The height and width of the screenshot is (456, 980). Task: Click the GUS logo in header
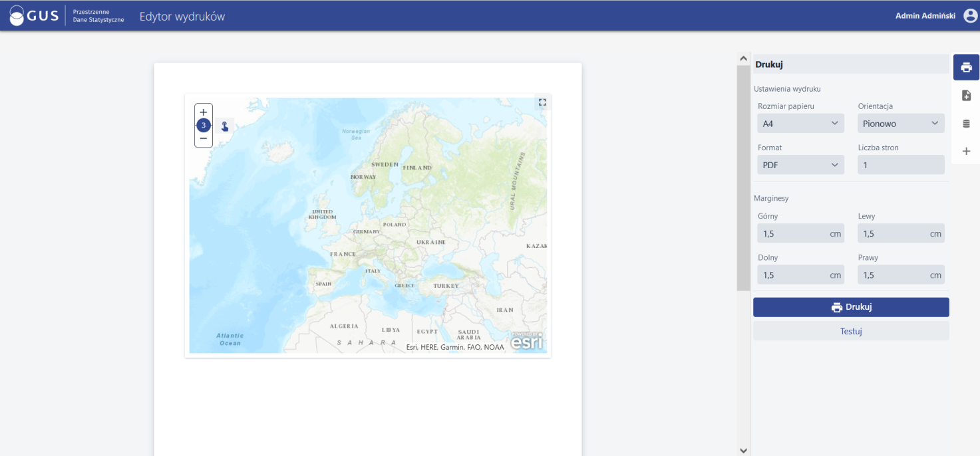(34, 16)
